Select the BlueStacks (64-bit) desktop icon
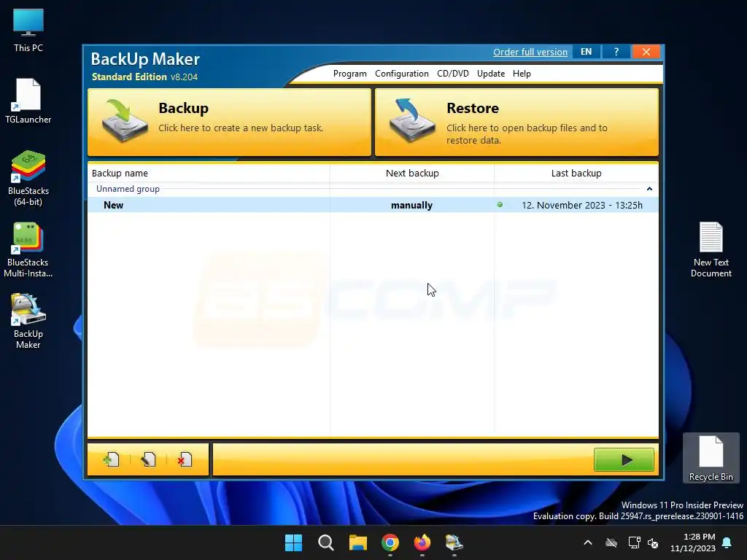Screen dimensions: 747x560 click(28, 178)
